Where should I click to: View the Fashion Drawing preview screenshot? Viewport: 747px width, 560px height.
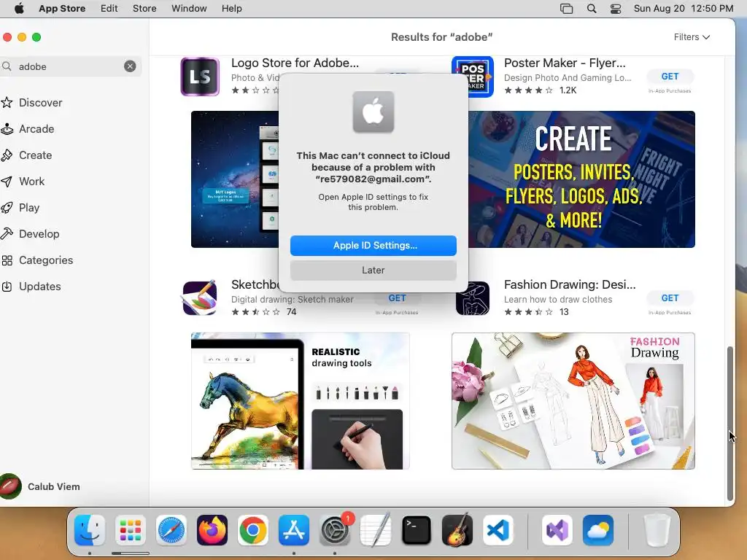[573, 401]
